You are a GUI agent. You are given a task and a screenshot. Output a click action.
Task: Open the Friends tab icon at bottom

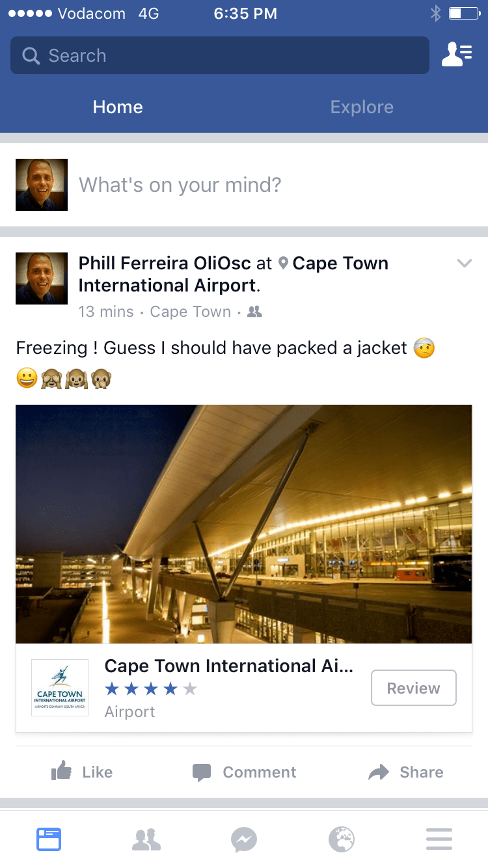[146, 839]
